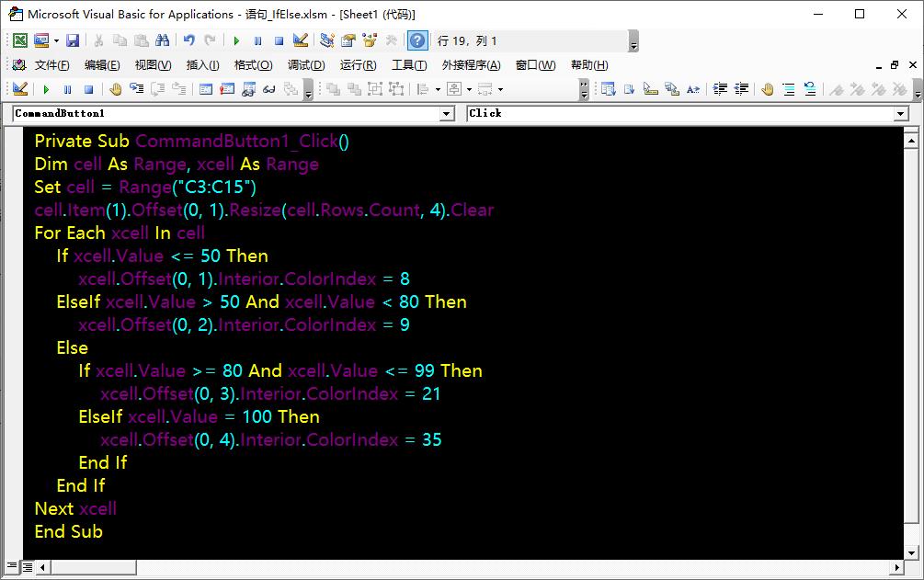The width and height of the screenshot is (924, 580).
Task: Expand the Click procedure dropdown
Action: 901,113
